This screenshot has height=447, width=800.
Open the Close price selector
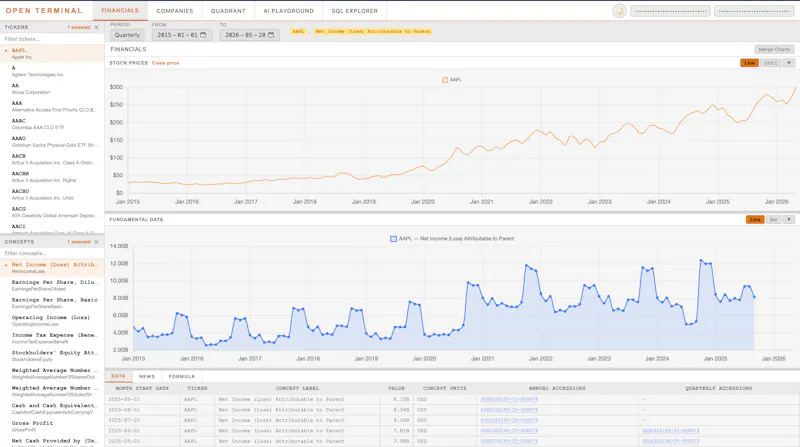pyautogui.click(x=165, y=63)
